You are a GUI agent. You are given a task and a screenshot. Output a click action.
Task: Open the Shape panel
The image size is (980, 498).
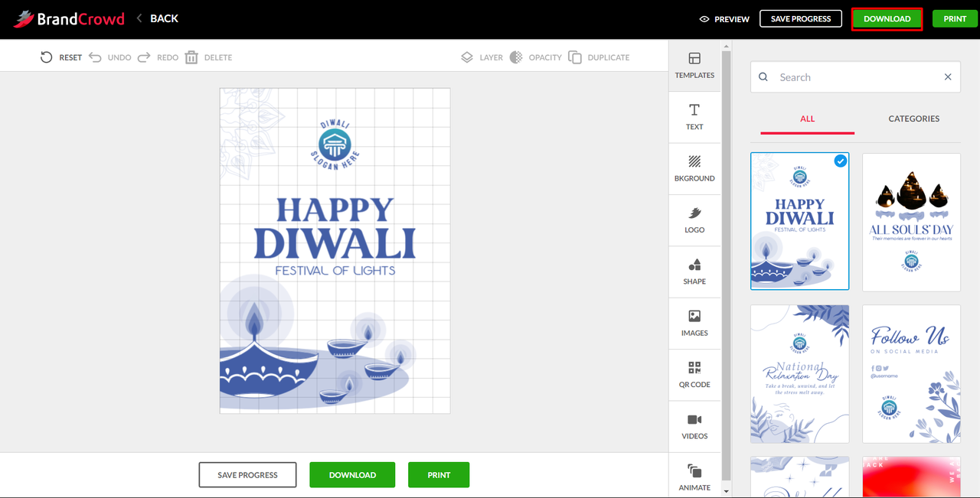(694, 272)
